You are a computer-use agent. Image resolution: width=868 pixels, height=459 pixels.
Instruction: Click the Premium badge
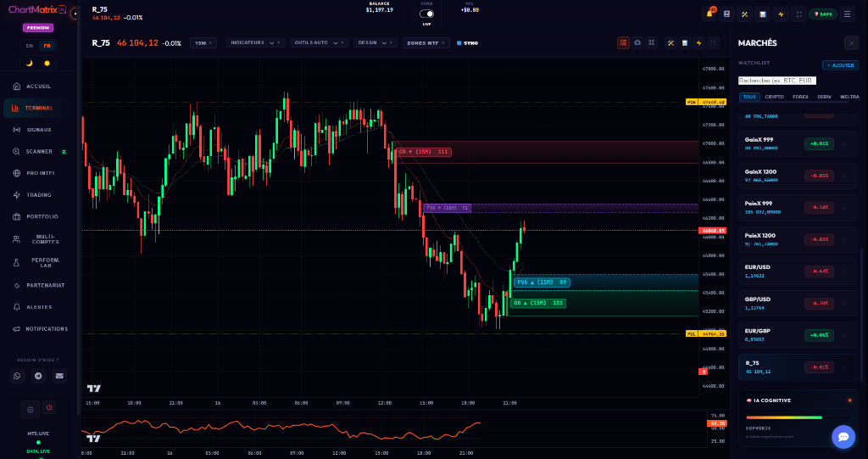pos(38,28)
